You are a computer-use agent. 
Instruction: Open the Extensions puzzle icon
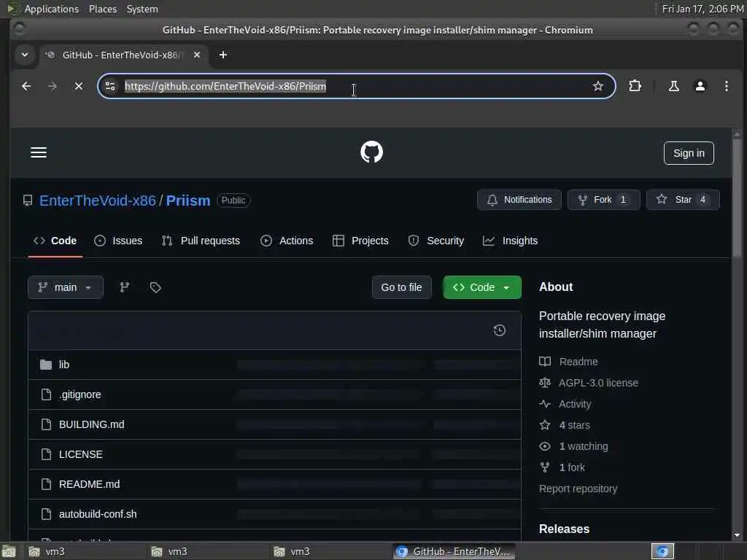[635, 86]
